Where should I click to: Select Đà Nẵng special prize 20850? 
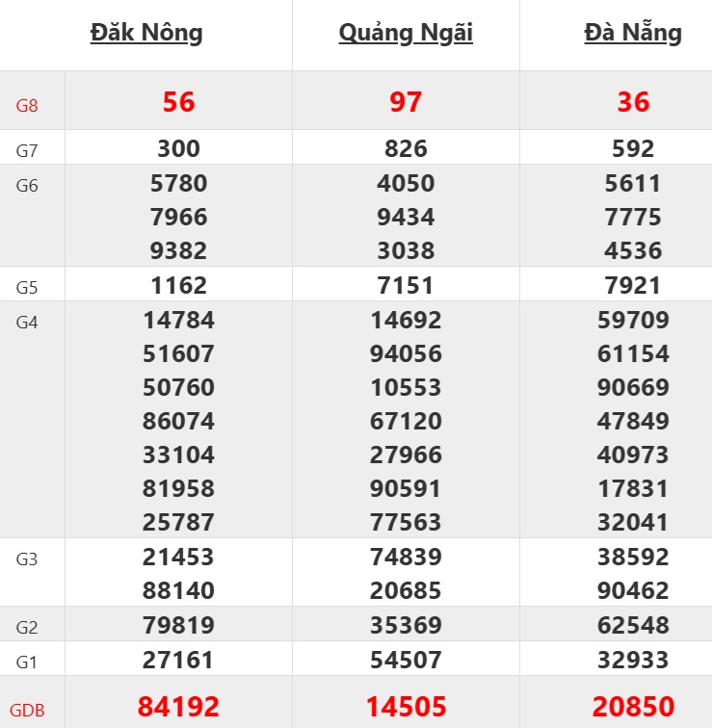pos(633,707)
